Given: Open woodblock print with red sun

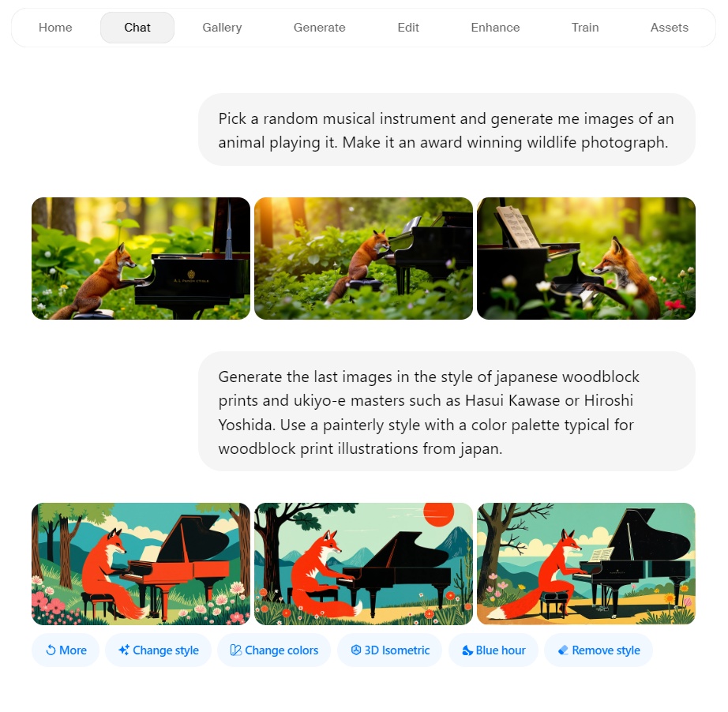Looking at the screenshot, I should tap(363, 564).
